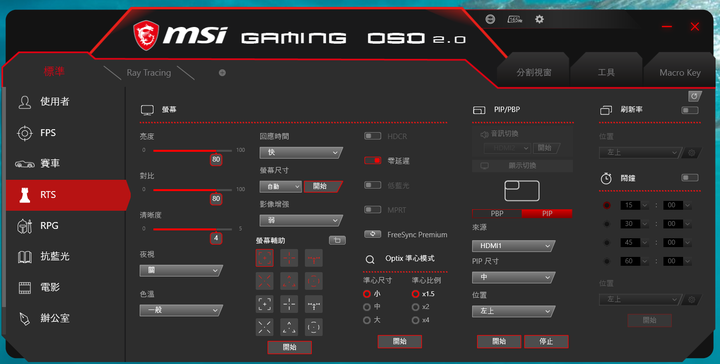Select the white X-shaped crosshair

pyautogui.click(x=264, y=327)
